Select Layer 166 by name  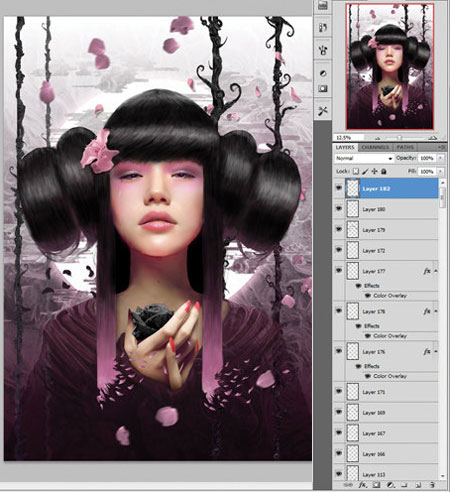[374, 454]
